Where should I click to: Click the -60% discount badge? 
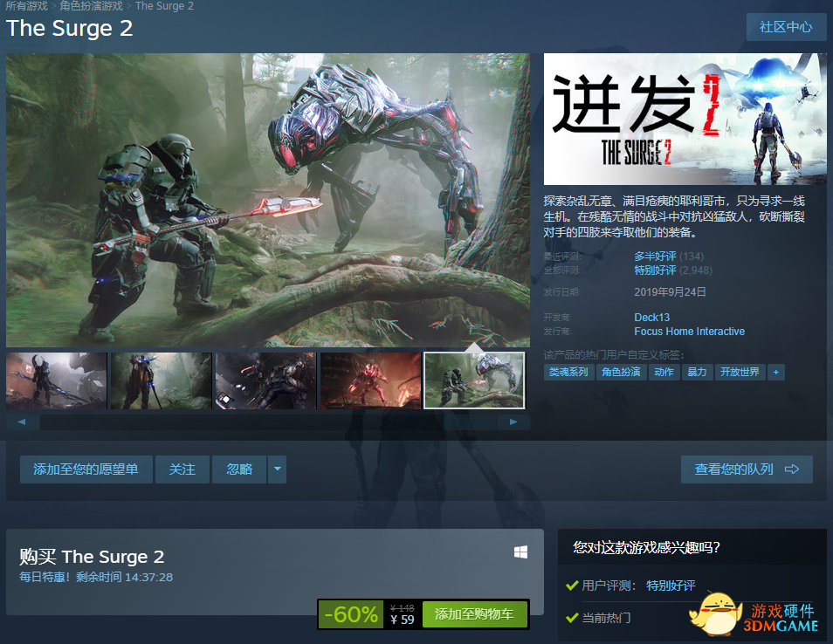[x=351, y=615]
